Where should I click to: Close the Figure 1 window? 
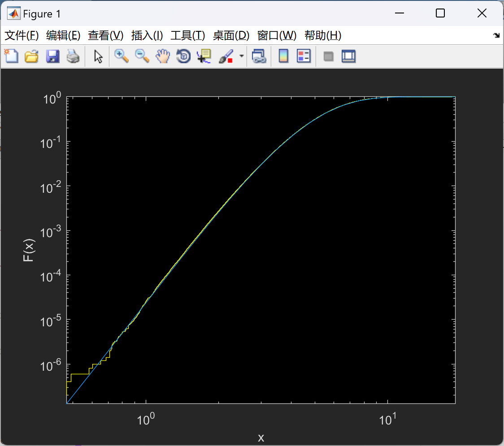point(482,13)
